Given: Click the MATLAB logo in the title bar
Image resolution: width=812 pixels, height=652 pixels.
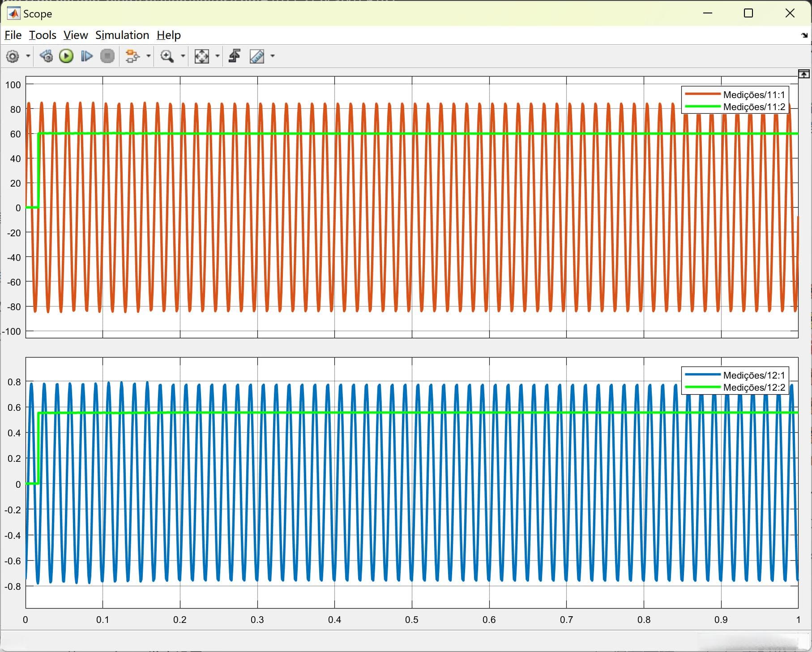Looking at the screenshot, I should click(13, 13).
